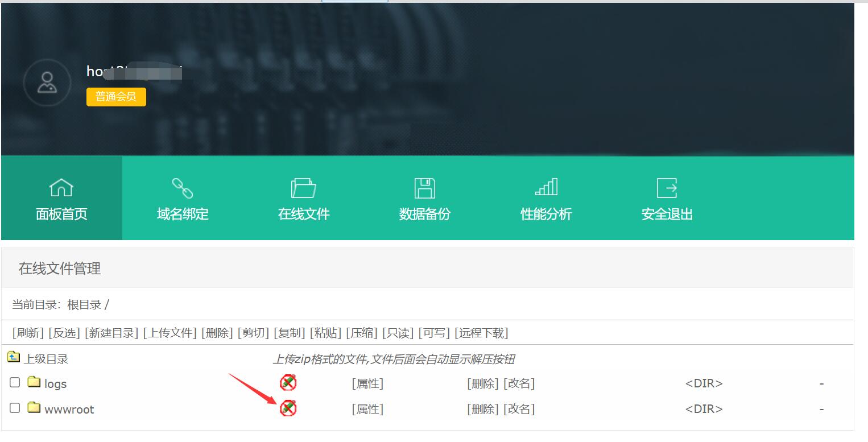Screen dimensions: 868x442
Task: Click 安全退出 logout icon
Action: (x=667, y=187)
